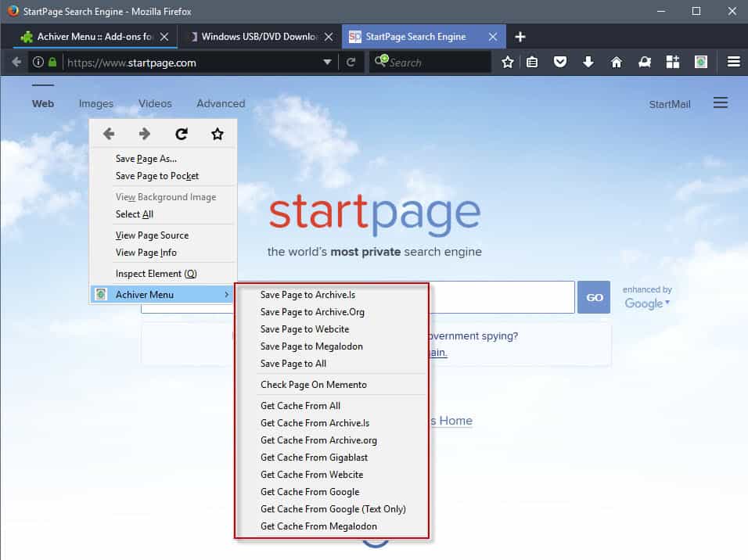
Task: Choose Get Cache From Megalodon
Action: (x=332, y=526)
